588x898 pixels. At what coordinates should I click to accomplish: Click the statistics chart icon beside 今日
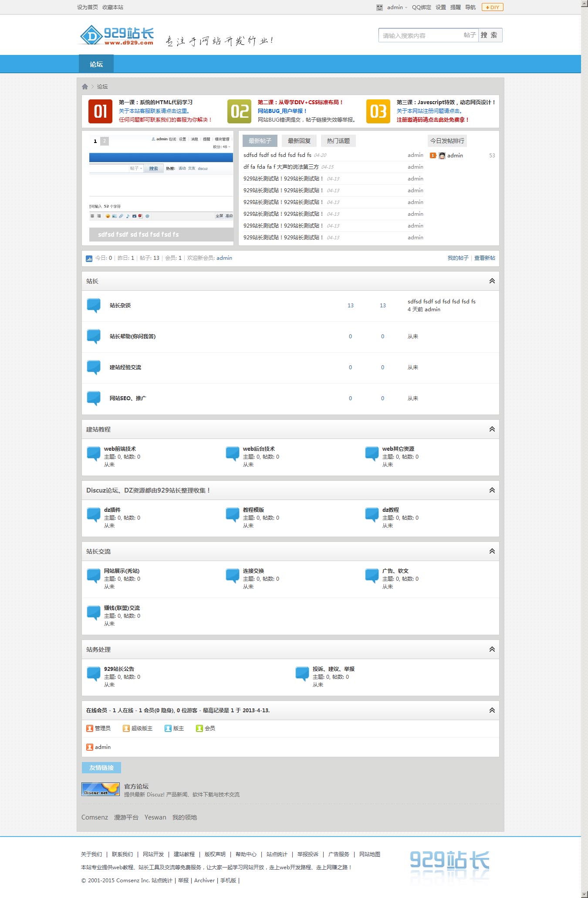point(89,259)
